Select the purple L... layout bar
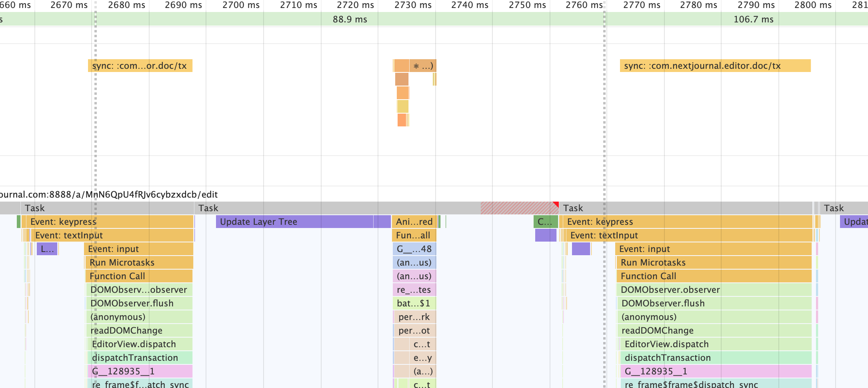This screenshot has height=388, width=868. [x=47, y=249]
